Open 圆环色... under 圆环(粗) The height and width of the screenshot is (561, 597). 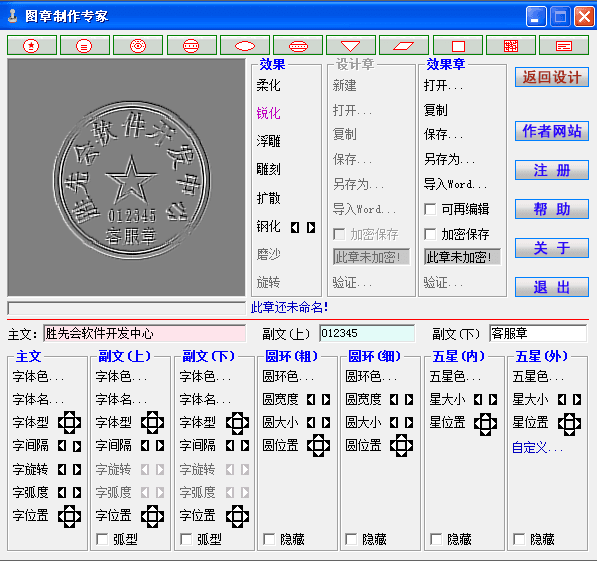[x=288, y=377]
